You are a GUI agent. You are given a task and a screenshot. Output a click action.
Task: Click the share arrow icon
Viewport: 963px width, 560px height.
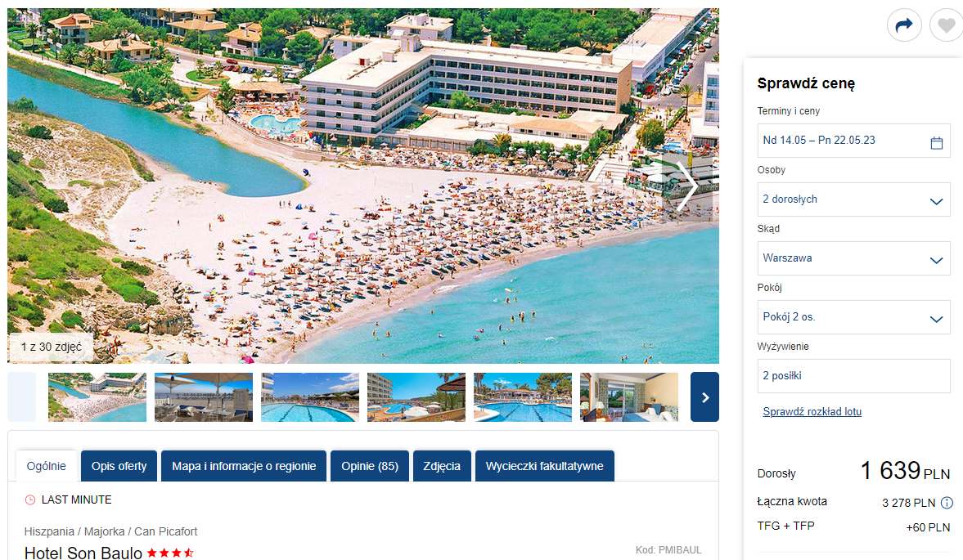tap(904, 25)
